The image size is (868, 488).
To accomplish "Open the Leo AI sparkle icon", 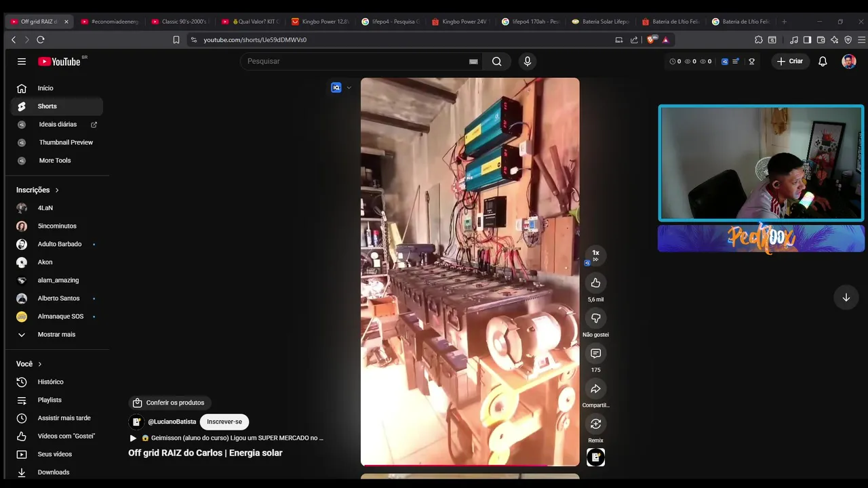I will pyautogui.click(x=834, y=40).
